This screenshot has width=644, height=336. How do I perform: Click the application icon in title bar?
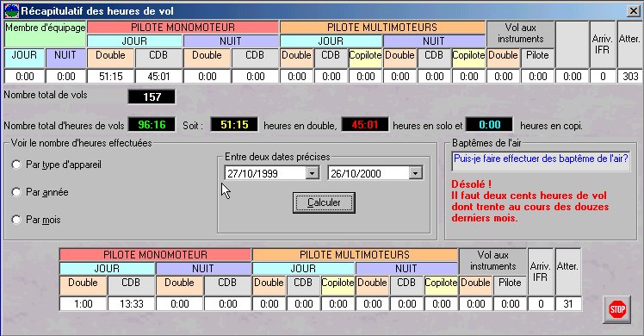(x=11, y=11)
